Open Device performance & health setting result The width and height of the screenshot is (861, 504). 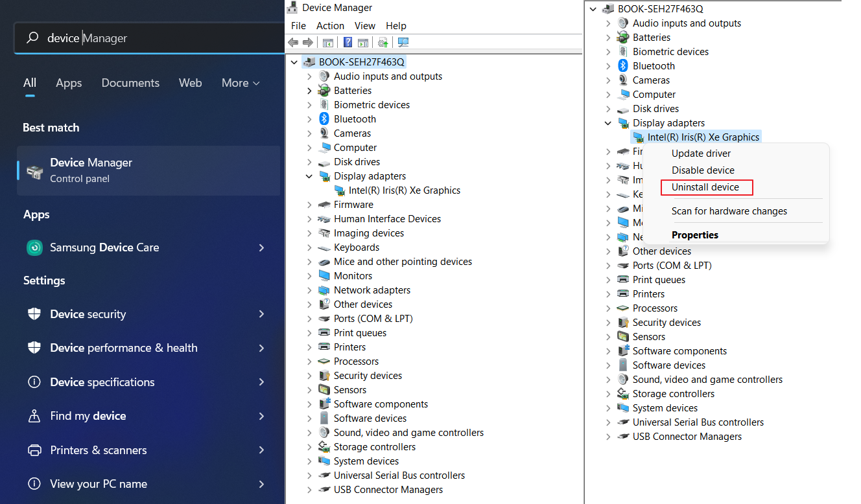coord(148,348)
